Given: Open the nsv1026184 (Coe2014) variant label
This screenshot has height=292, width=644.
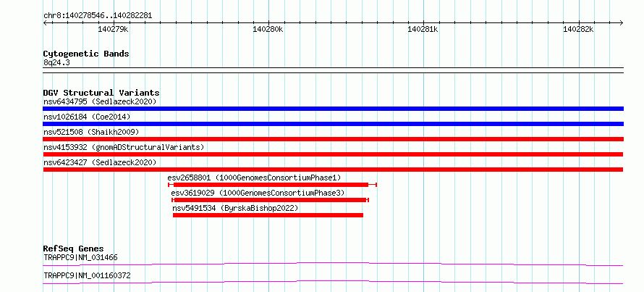Looking at the screenshot, I should point(87,117).
